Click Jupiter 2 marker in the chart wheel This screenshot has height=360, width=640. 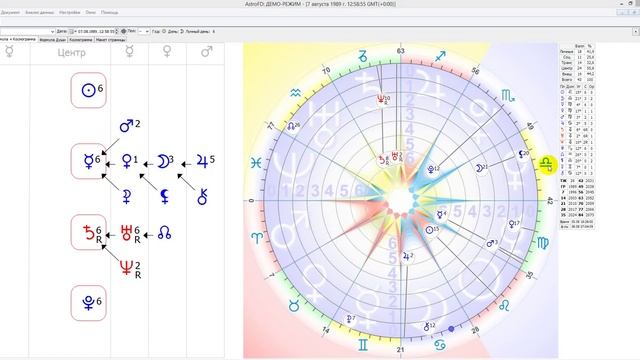click(x=408, y=257)
